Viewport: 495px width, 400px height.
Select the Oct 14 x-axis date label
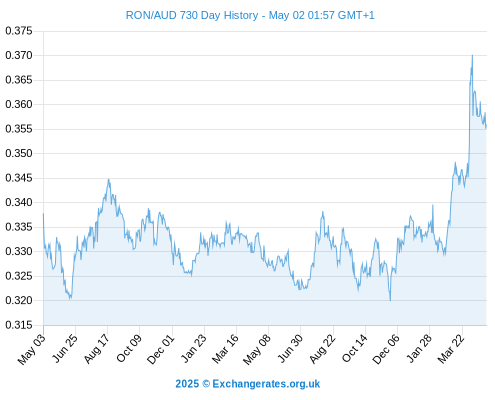pyautogui.click(x=355, y=348)
